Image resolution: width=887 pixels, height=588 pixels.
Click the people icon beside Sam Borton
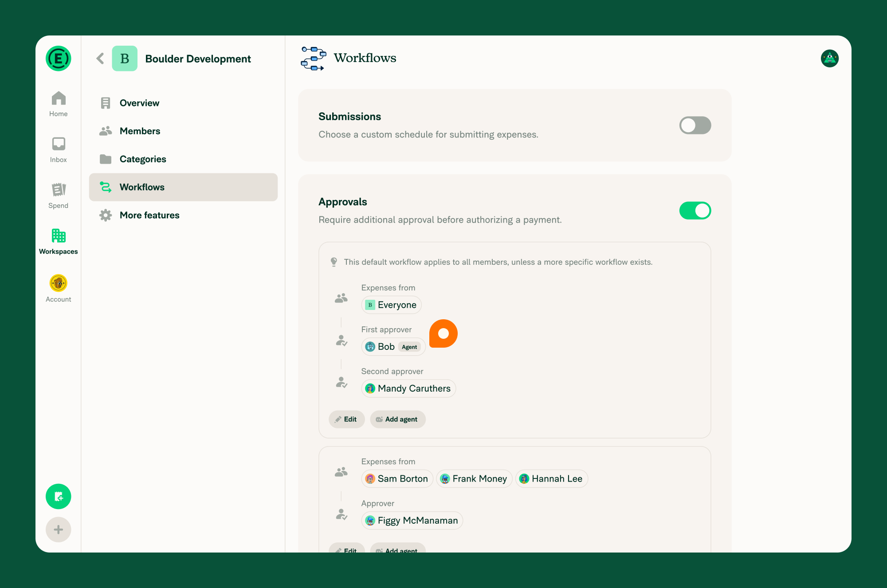pos(341,472)
